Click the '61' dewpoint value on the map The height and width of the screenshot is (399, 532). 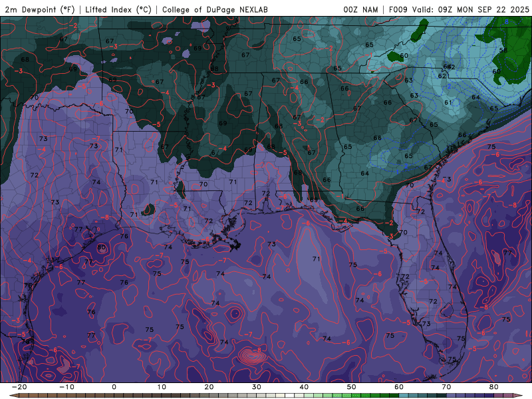tap(448, 102)
